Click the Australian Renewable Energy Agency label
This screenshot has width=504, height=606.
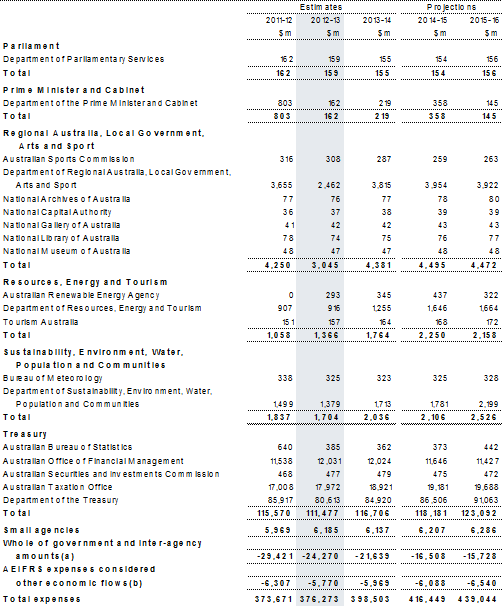[x=81, y=295]
